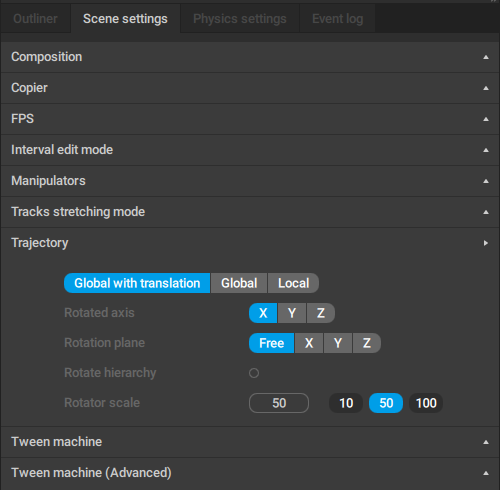Switch to Global mode button

[239, 283]
